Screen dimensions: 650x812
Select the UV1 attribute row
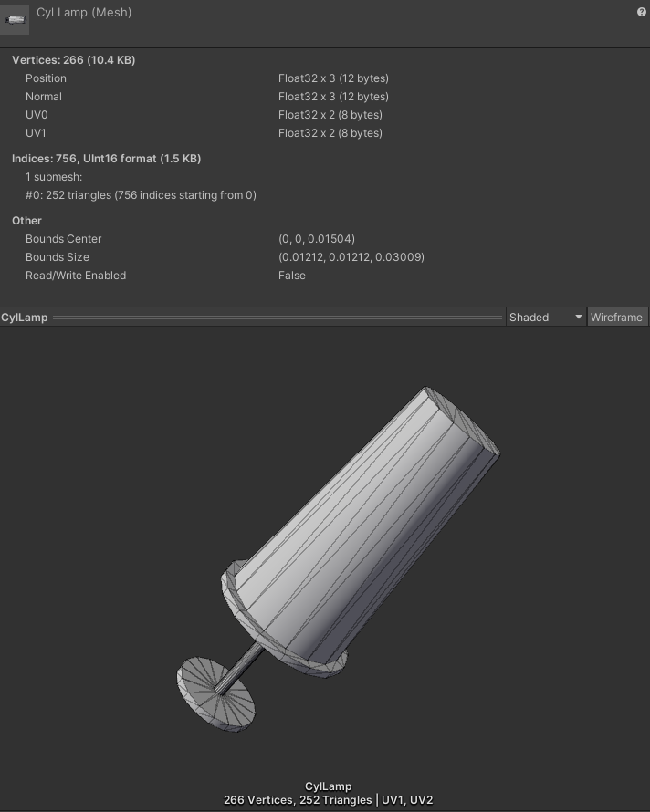pyautogui.click(x=37, y=133)
